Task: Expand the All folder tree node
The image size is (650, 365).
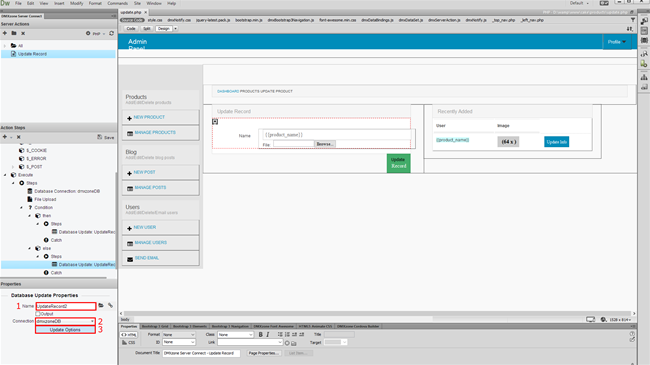Action: click(5, 46)
